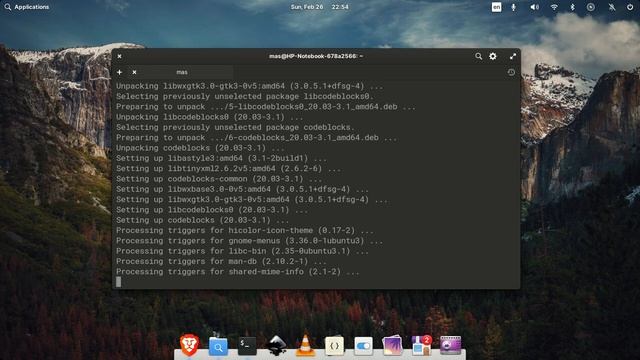Click line "Selecting previously unselected package libcodeblocks0."
The height and width of the screenshot is (360, 640).
[244, 96]
